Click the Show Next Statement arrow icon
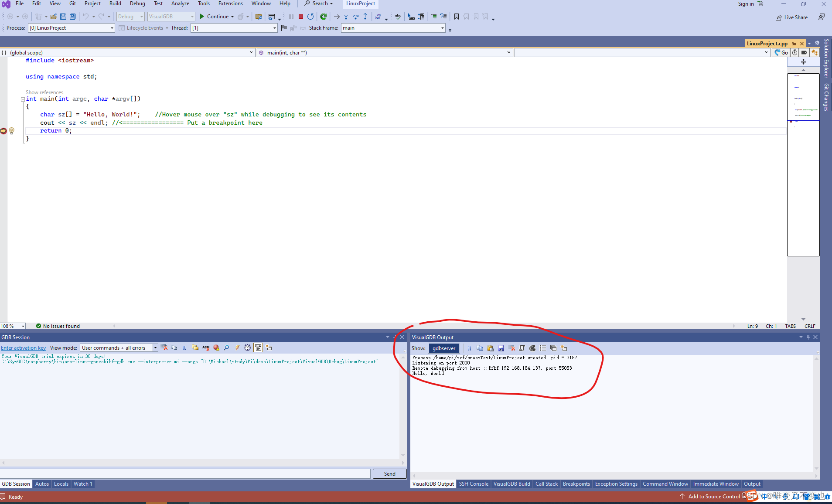The height and width of the screenshot is (504, 832). pyautogui.click(x=337, y=17)
